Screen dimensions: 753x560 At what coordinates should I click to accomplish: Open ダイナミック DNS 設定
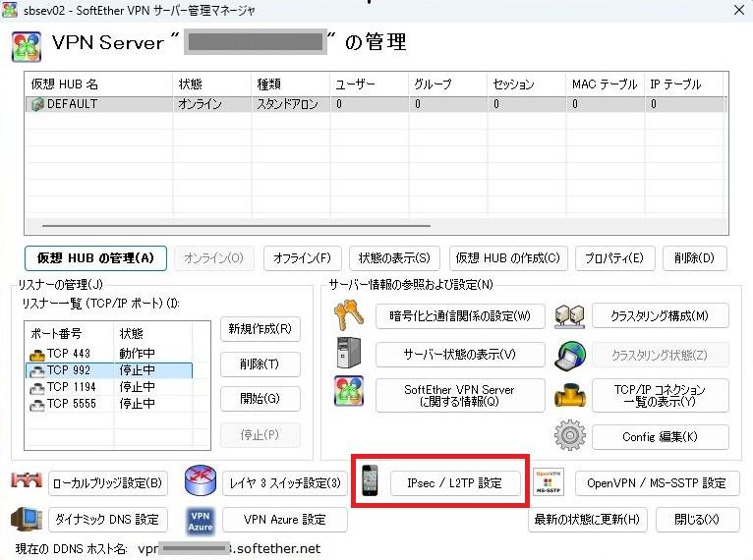point(108,519)
